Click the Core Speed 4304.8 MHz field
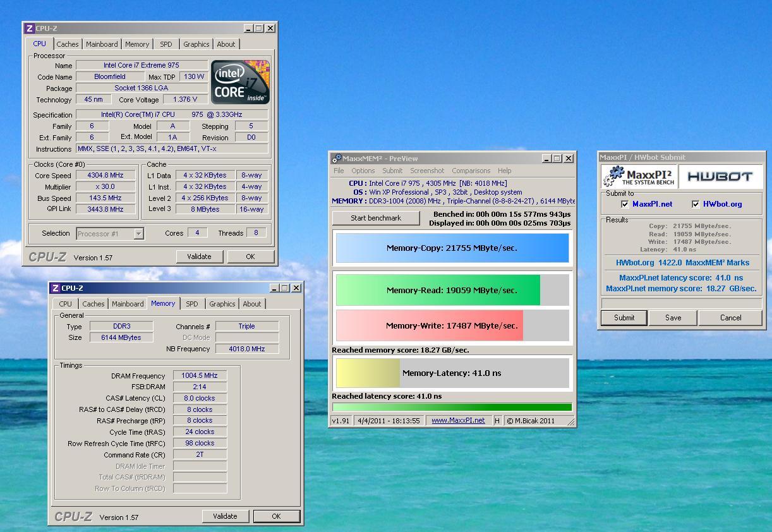Image resolution: width=772 pixels, height=532 pixels. (x=106, y=175)
